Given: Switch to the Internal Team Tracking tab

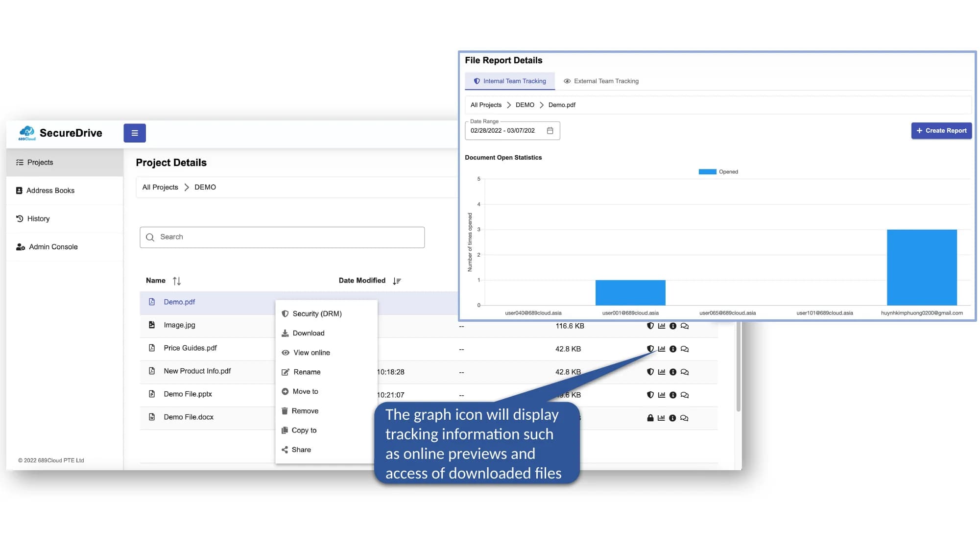Looking at the screenshot, I should point(510,81).
